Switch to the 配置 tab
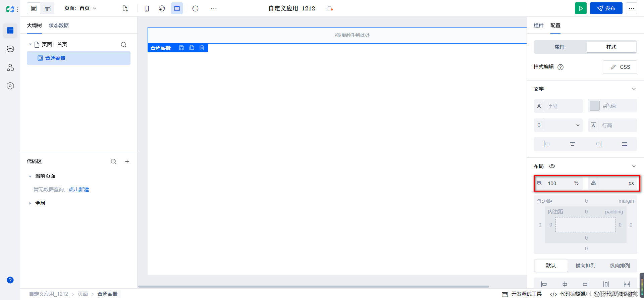The image size is (644, 300). [555, 26]
